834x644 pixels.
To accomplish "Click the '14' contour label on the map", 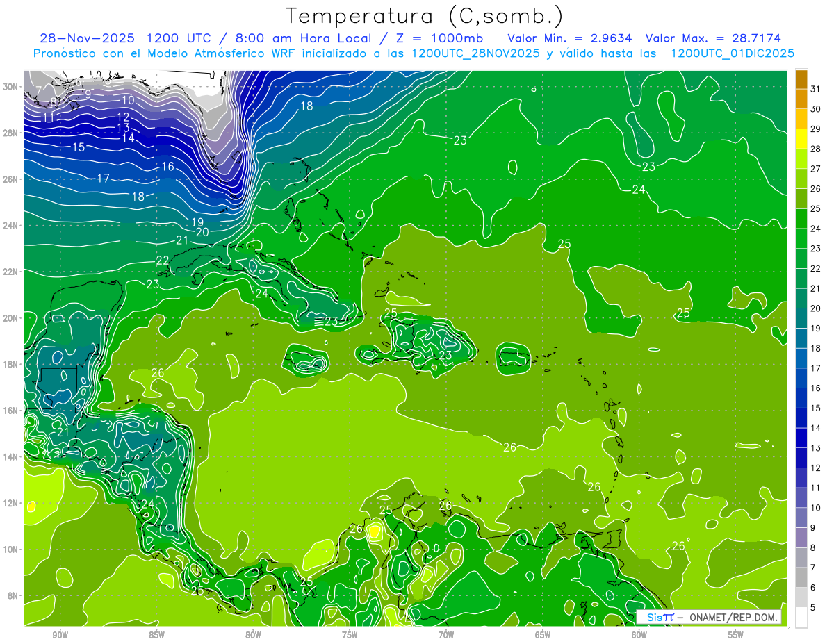I will coord(128,138).
